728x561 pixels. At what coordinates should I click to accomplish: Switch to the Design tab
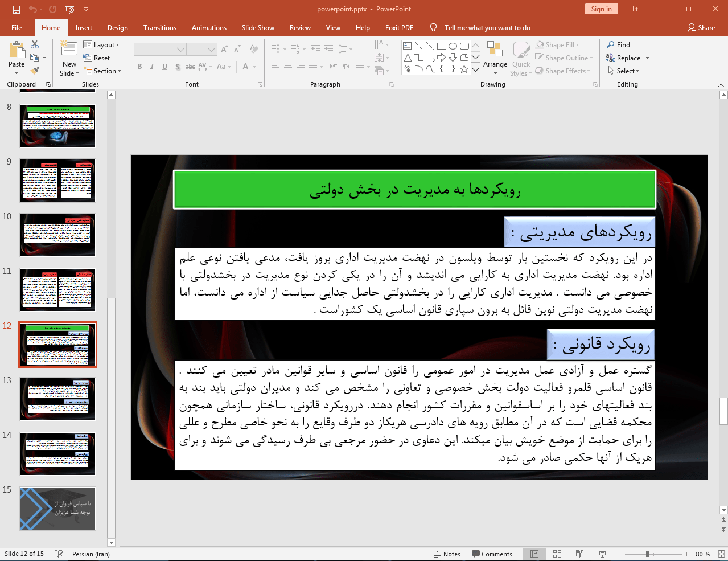118,28
